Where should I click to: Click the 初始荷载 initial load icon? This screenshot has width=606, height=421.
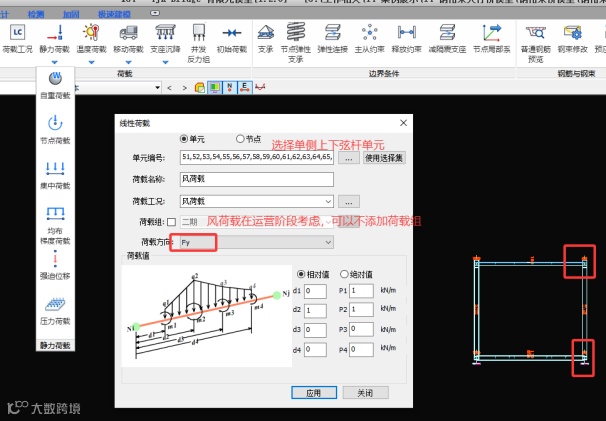[232, 32]
